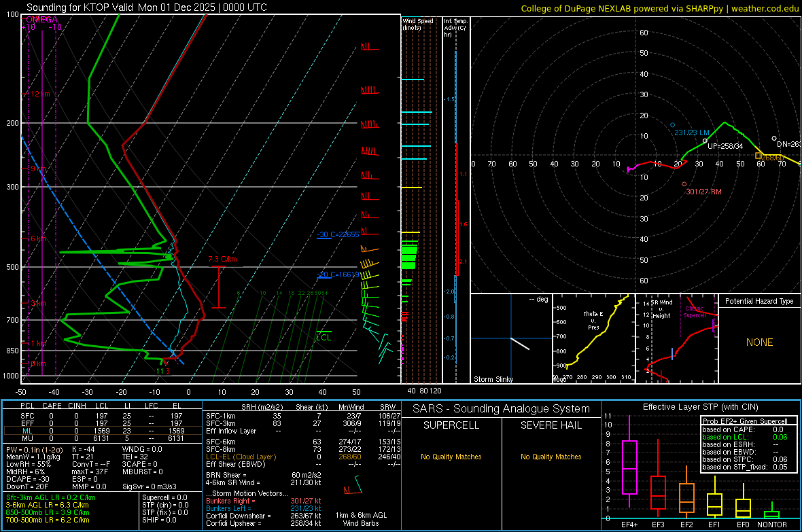Click the 'Corfidi Downshear =' label

pyautogui.click(x=239, y=516)
